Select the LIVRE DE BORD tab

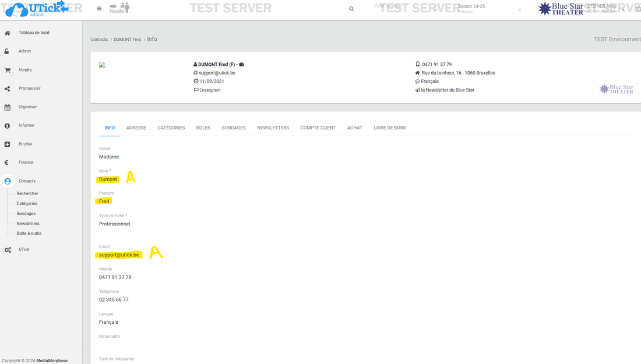[x=390, y=128]
